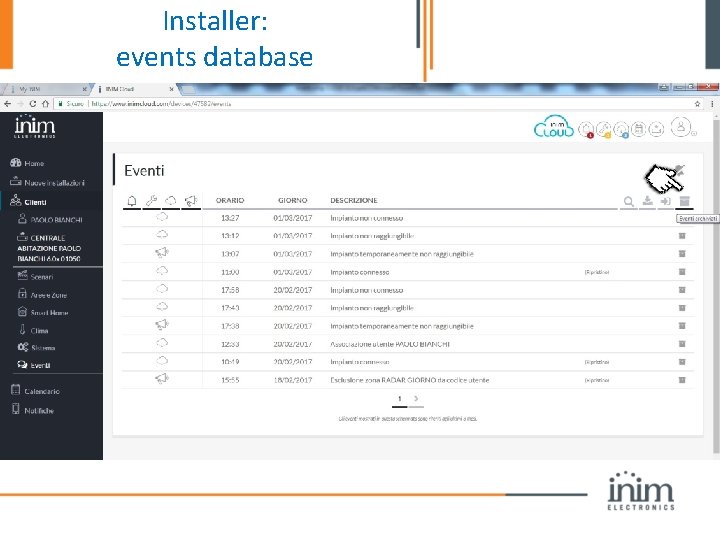
Task: Click the page vertical scrollbar
Action: (x=716, y=285)
